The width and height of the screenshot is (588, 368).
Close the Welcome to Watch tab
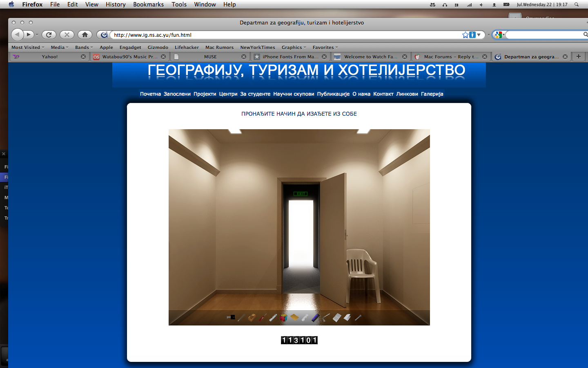pyautogui.click(x=405, y=57)
